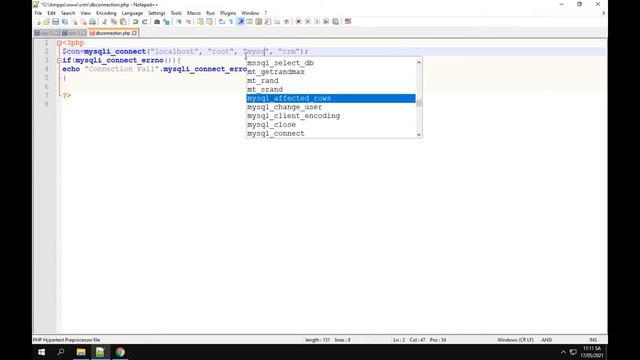Click the last toolbar icon
Image resolution: width=640 pixels, height=360 pixels.
pos(348,22)
